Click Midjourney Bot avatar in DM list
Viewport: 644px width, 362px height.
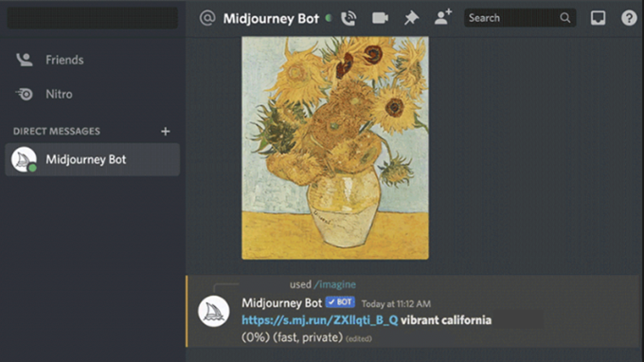(x=24, y=159)
